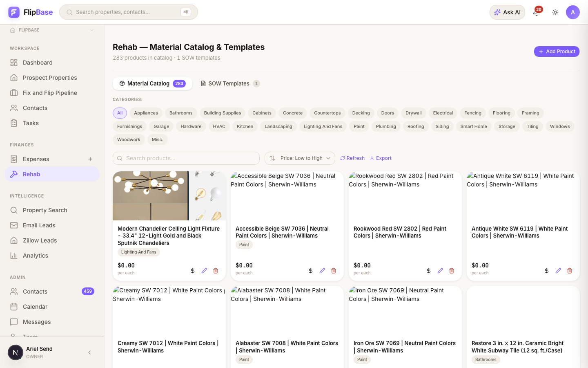Click dollar icon on Rookwood Red card
Viewport: 588px width, 368px height.
pos(429,271)
